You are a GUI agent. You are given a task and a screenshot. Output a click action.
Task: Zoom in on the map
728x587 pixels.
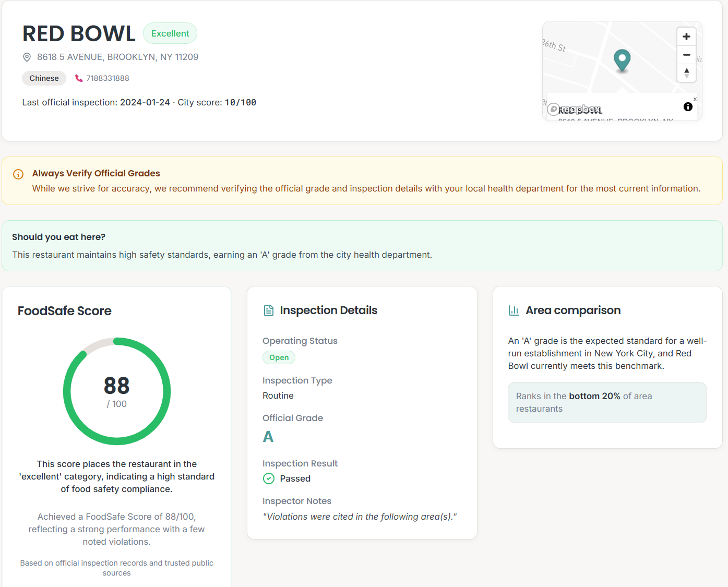(x=686, y=37)
